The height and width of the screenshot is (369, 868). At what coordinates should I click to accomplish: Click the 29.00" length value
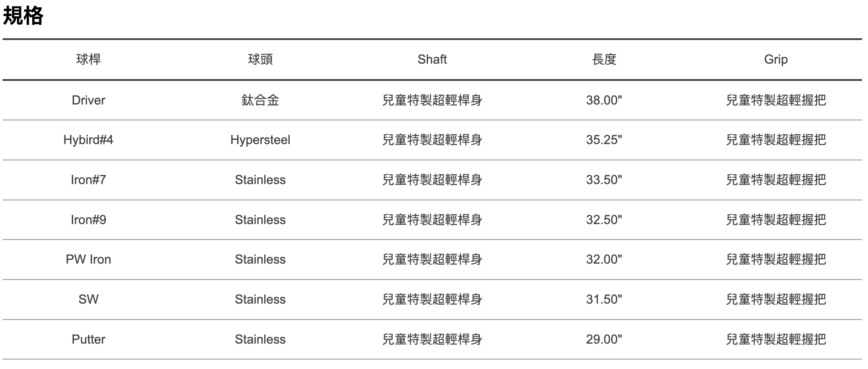[604, 339]
